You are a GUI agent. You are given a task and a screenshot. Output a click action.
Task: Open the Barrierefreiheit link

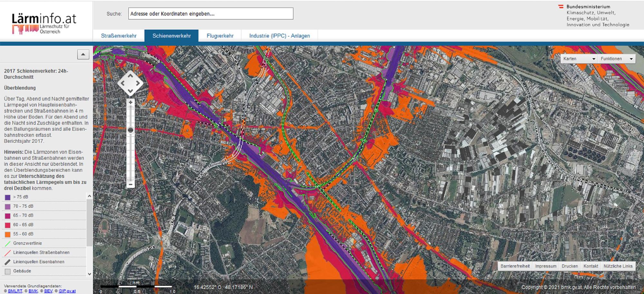tap(515, 266)
